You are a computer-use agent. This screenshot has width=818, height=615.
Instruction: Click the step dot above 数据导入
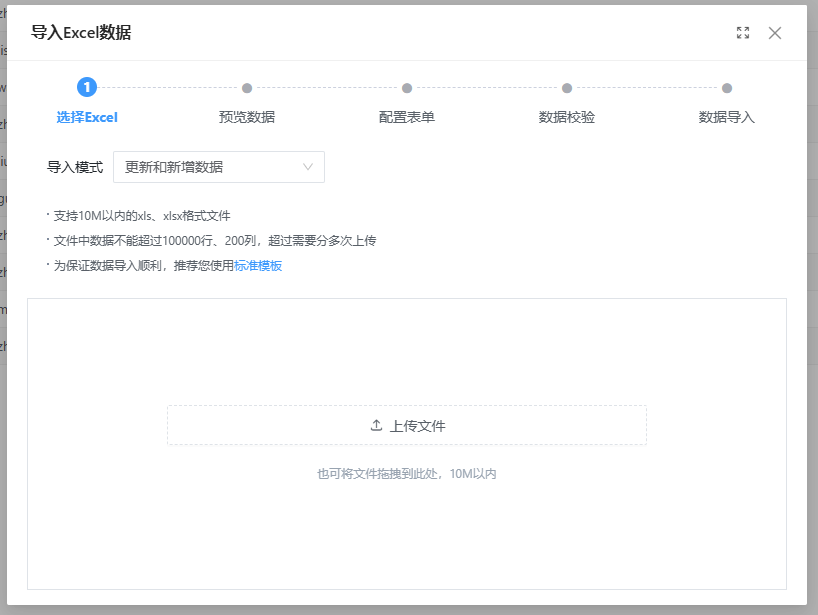727,88
